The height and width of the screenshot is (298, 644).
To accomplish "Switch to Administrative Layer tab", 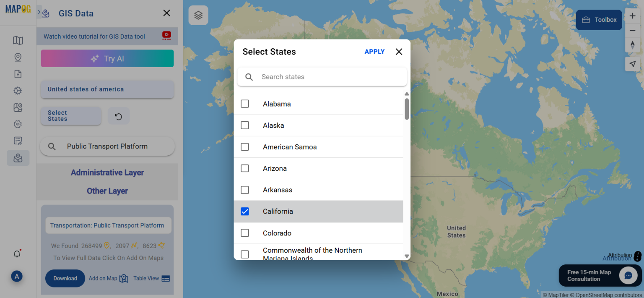I will pyautogui.click(x=107, y=173).
